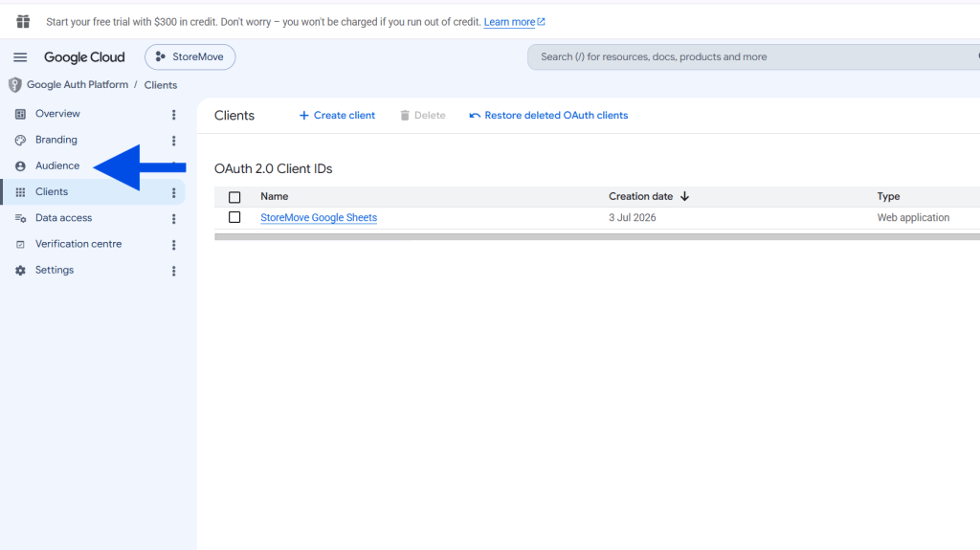
Task: Click the Creation date column header
Action: tap(640, 196)
